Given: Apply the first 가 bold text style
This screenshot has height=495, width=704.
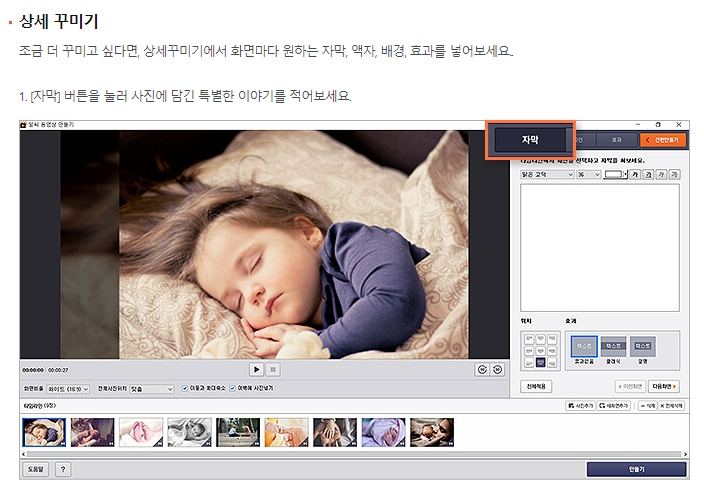Looking at the screenshot, I should (x=635, y=174).
